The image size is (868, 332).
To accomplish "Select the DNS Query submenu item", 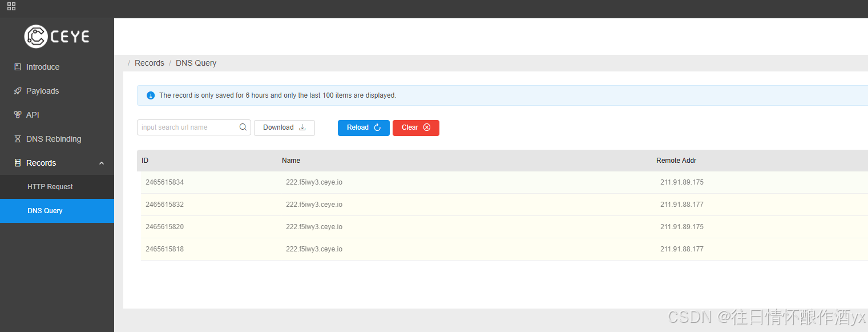I will (57, 211).
